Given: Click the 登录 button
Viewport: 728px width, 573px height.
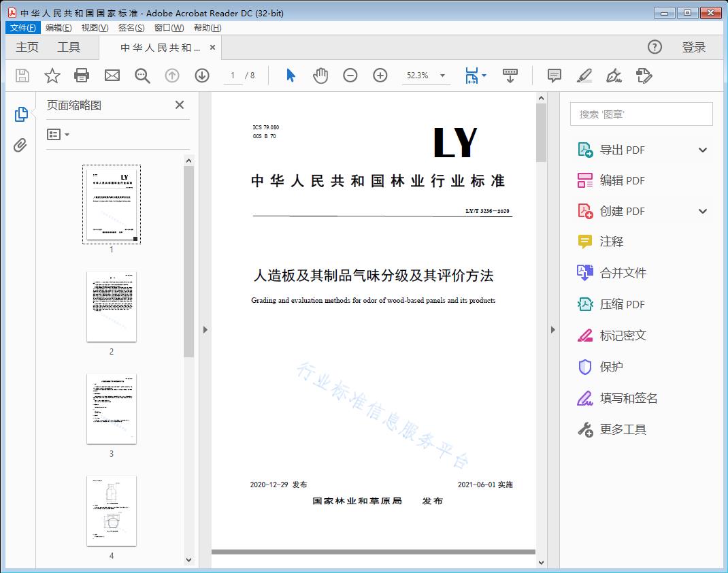Looking at the screenshot, I should [695, 47].
